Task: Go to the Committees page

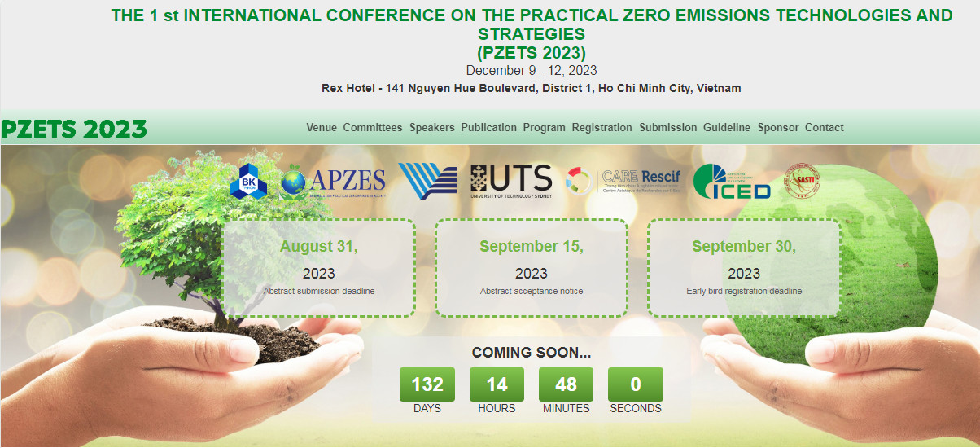Action: pyautogui.click(x=373, y=128)
